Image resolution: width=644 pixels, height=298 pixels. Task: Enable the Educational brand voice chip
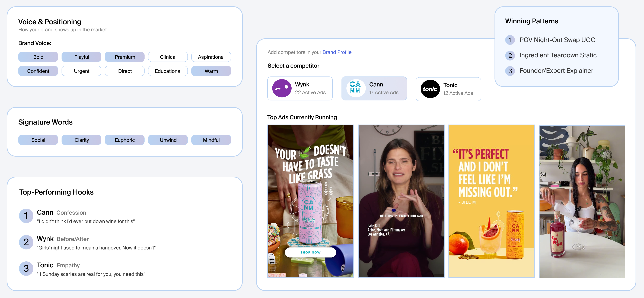[168, 71]
